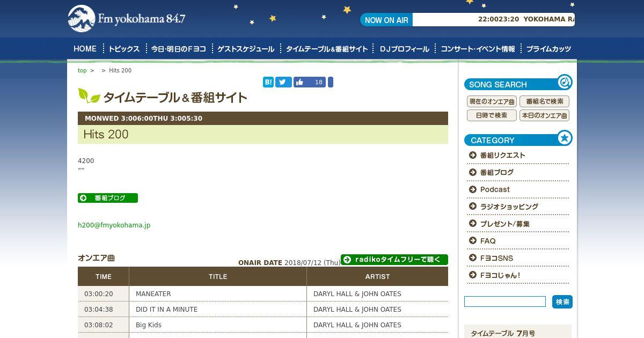This screenshot has width=644, height=338.
Task: Click the arrow icon beside Podcast
Action: (x=473, y=189)
